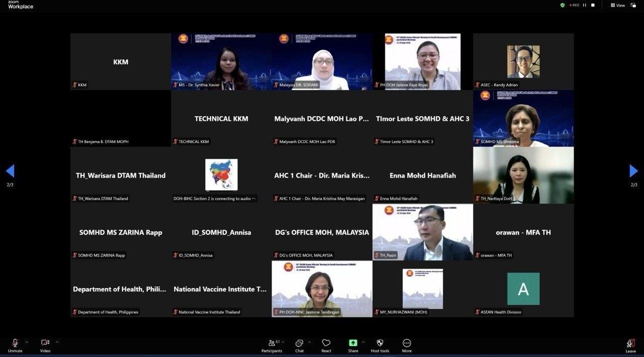This screenshot has height=357, width=644.
Task: Click the green Share screen button
Action: pos(353,345)
